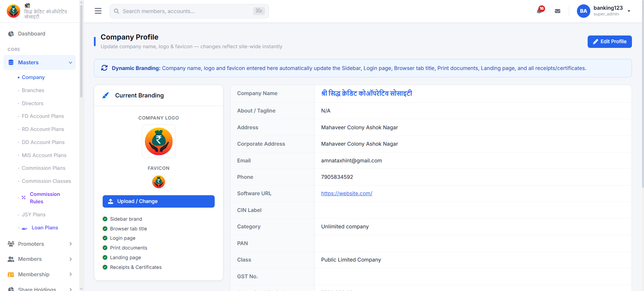Open the notifications bell
Viewport: 644px width, 291px height.
point(539,11)
